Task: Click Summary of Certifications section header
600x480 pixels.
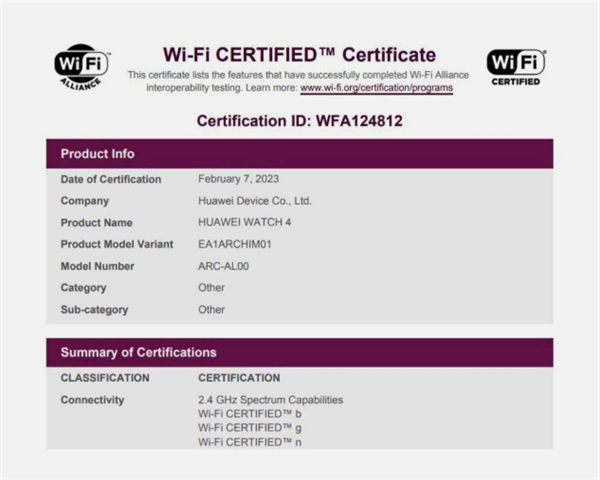Action: click(300, 353)
